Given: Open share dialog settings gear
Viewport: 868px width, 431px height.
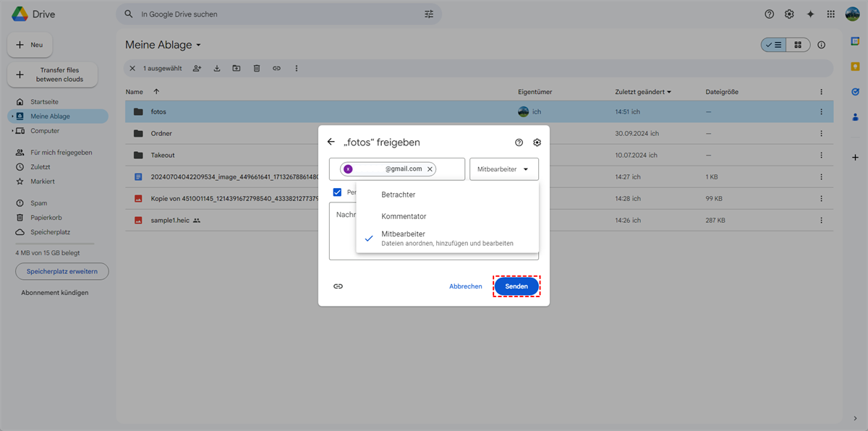Looking at the screenshot, I should point(537,142).
